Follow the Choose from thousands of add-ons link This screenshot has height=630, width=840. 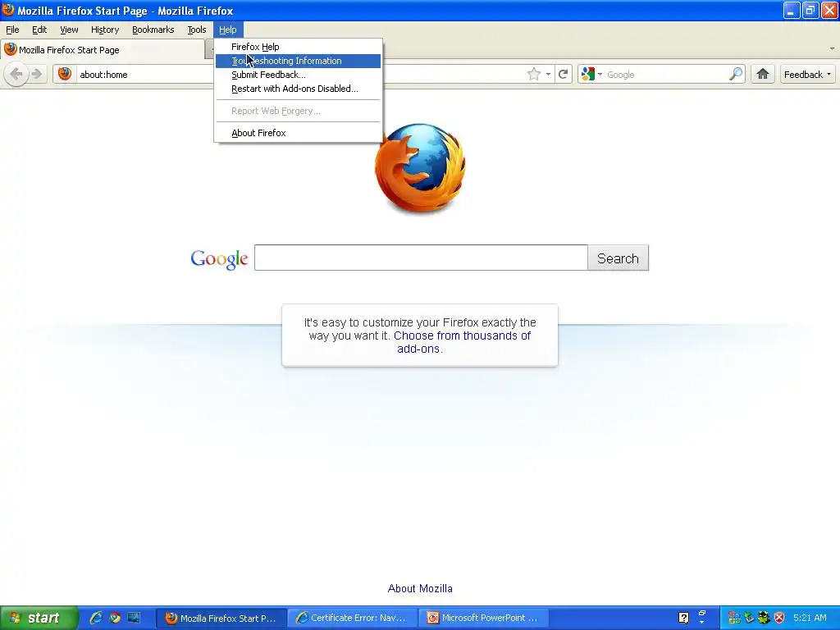click(x=463, y=342)
